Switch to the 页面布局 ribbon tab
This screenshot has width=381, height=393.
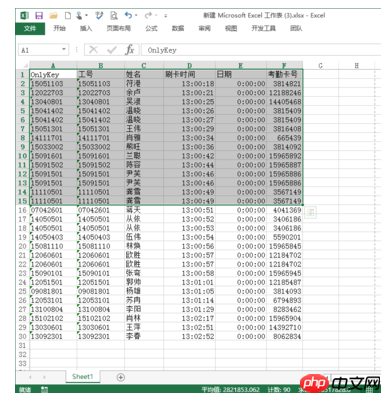(118, 29)
